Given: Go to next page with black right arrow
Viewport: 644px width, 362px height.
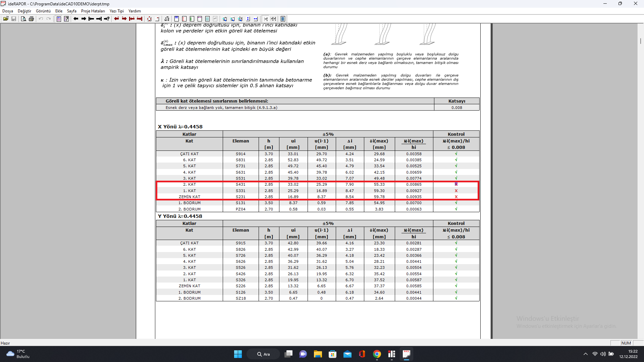Looking at the screenshot, I should coord(84,19).
